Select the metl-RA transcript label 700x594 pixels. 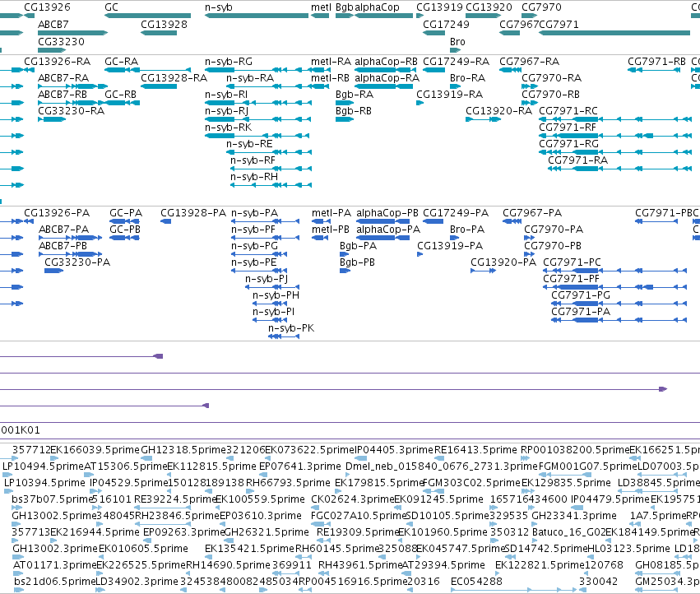point(331,61)
